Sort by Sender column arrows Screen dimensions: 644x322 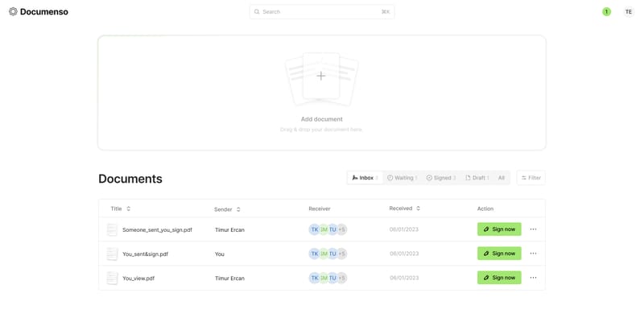point(238,209)
